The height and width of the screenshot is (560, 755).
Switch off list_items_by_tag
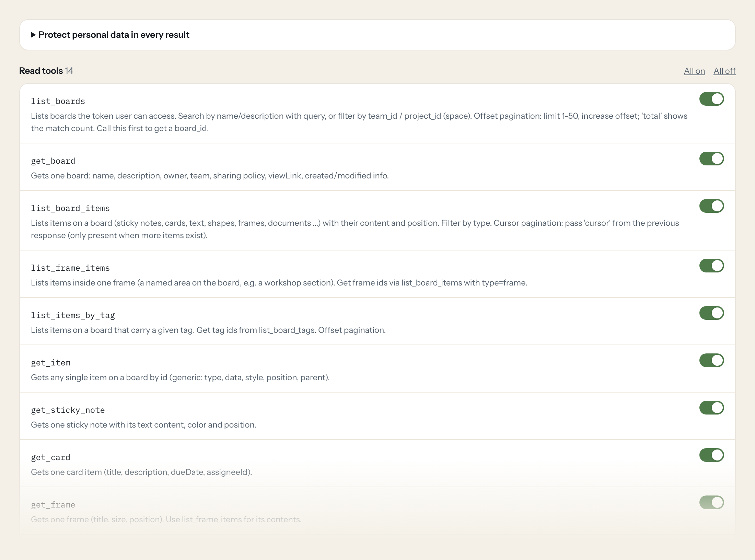click(x=711, y=313)
